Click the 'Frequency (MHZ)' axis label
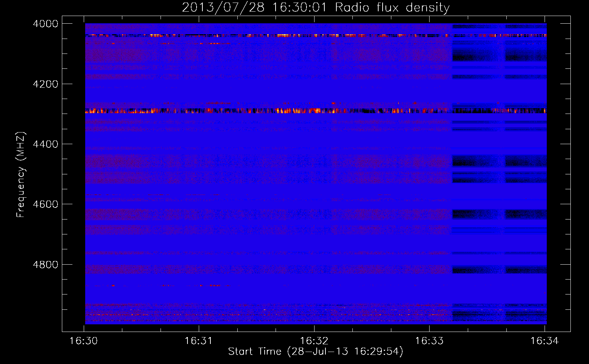This screenshot has width=589, height=364. (21, 175)
